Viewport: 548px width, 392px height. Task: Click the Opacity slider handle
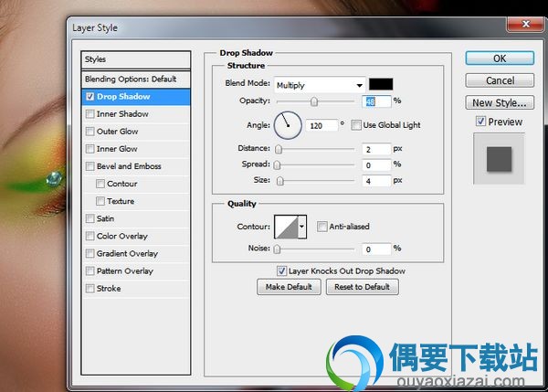(x=314, y=101)
